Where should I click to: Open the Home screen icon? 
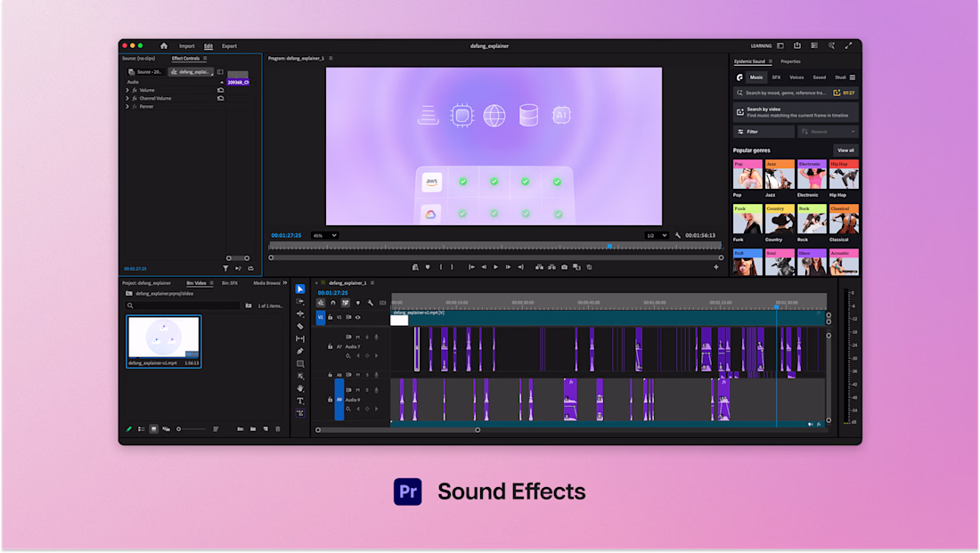click(x=164, y=46)
